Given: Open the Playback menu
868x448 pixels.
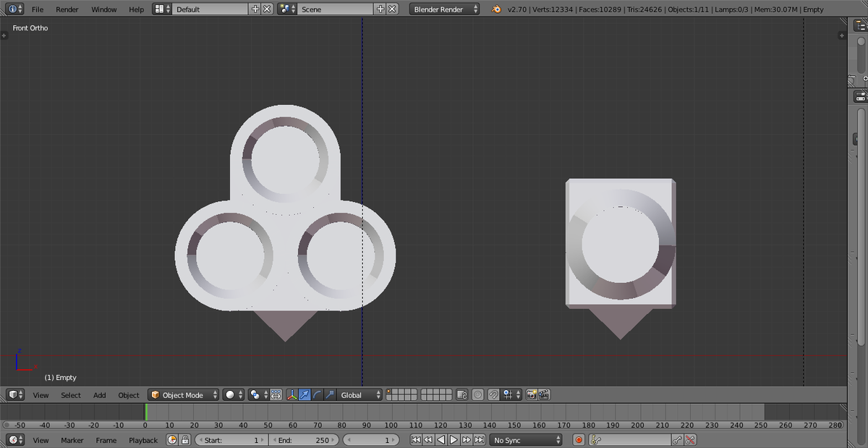Looking at the screenshot, I should (x=143, y=440).
